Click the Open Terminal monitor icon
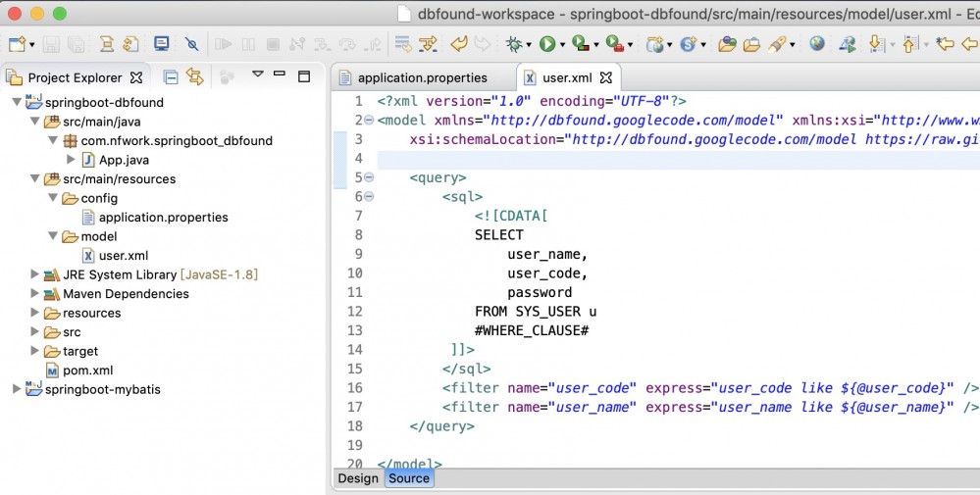The height and width of the screenshot is (495, 980). (162, 44)
